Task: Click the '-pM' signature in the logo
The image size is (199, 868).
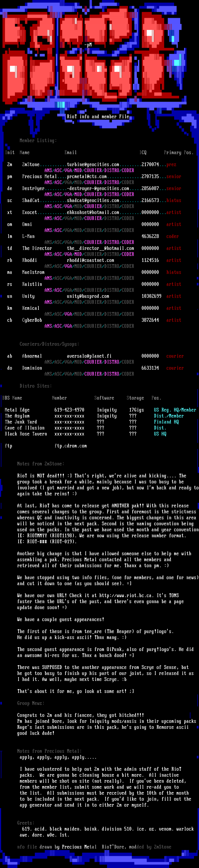Action: point(88,44)
